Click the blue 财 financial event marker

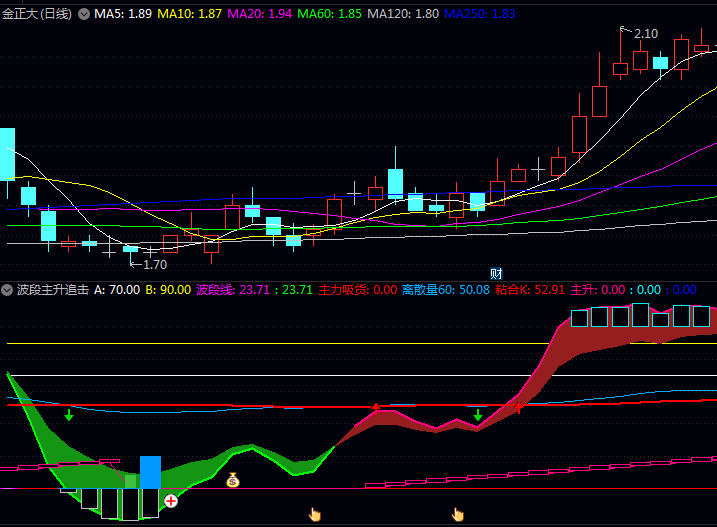pos(495,273)
